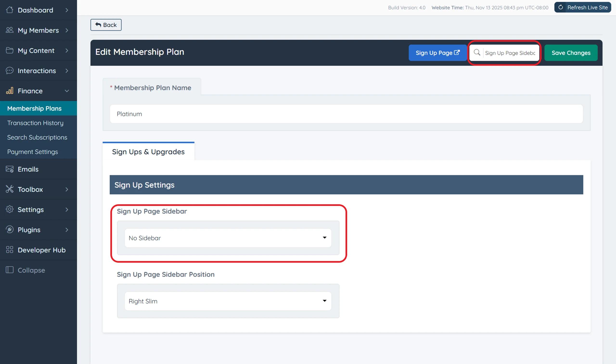Collapse the Finance menu chevron

67,91
